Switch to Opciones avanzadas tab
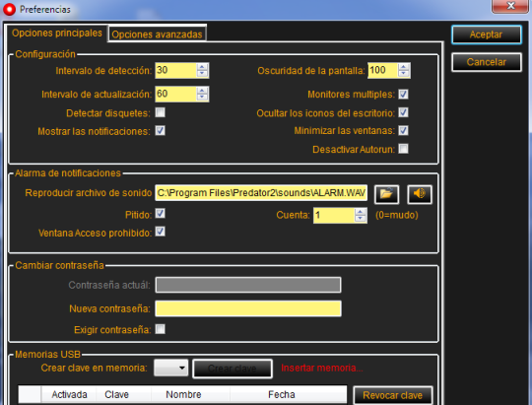532x405 pixels. (x=157, y=34)
